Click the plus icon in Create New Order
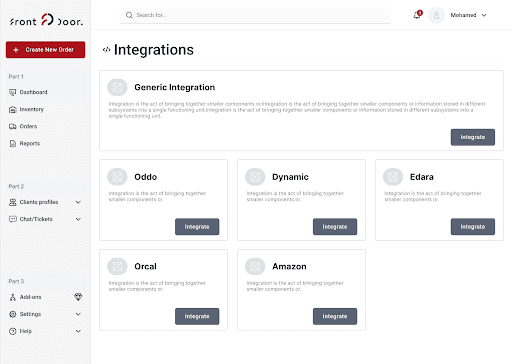 click(16, 50)
